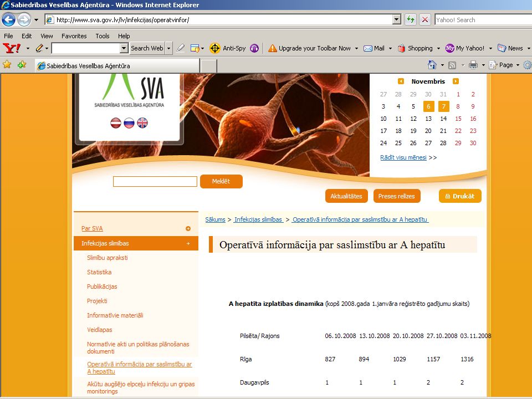Open Statistika sidebar link
The height and width of the screenshot is (399, 532).
[99, 272]
